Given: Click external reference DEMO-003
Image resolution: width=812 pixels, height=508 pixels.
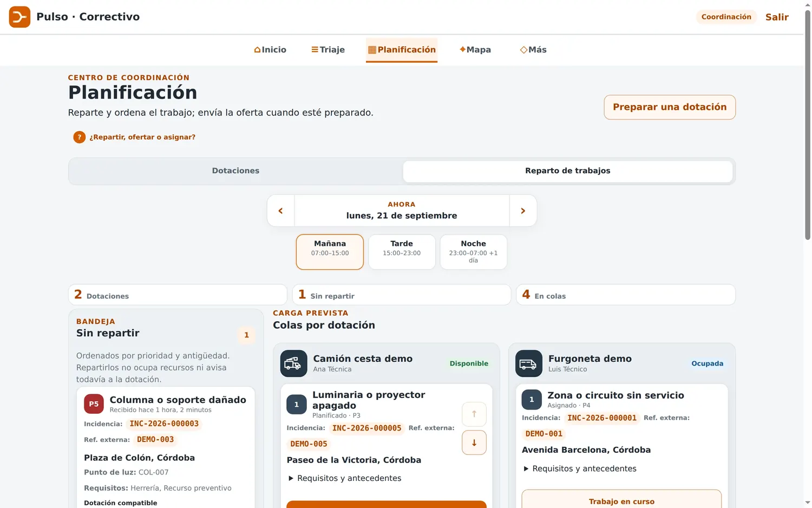Looking at the screenshot, I should point(155,439).
